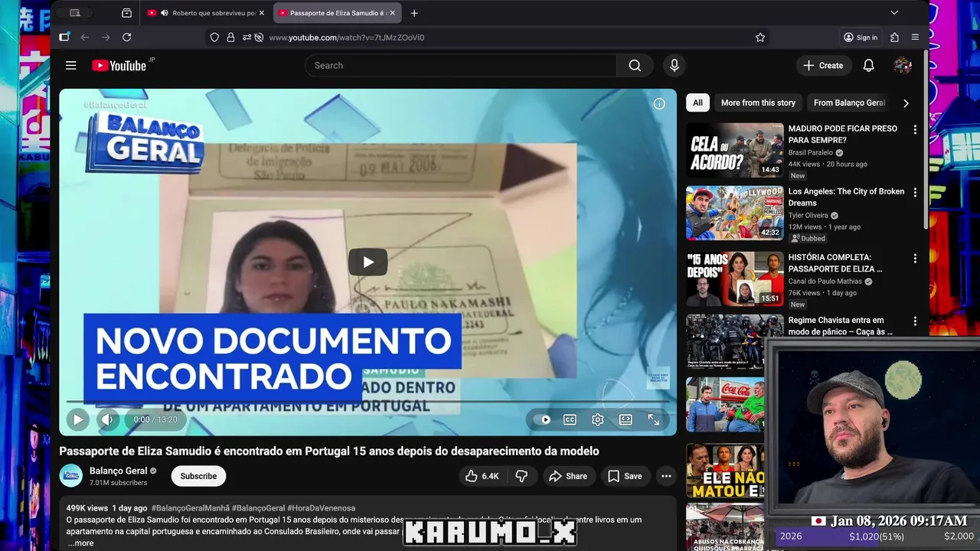This screenshot has height=551, width=980.
Task: Open the player settings gear
Action: (597, 419)
